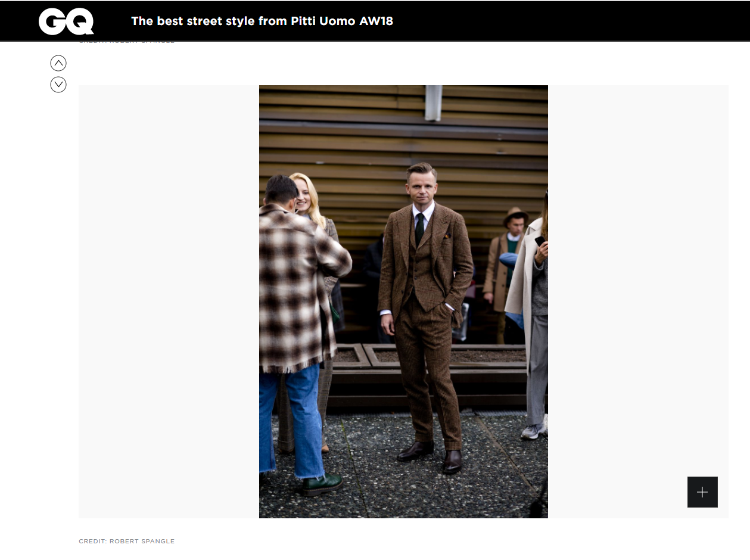Click the empty area of the black header bar
This screenshot has width=750, height=560.
pyautogui.click(x=566, y=21)
